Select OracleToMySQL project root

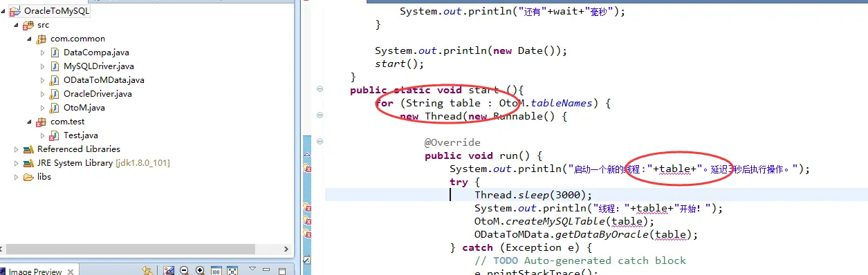pos(57,11)
